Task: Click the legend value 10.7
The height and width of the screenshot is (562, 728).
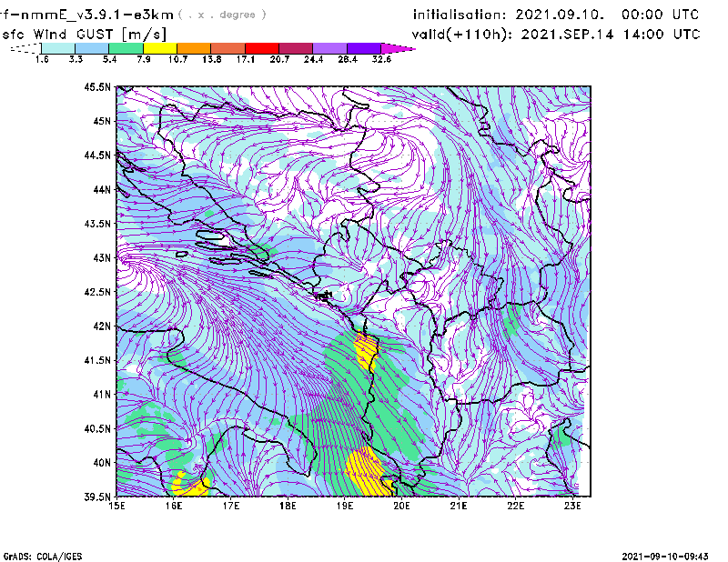Action: point(177,59)
